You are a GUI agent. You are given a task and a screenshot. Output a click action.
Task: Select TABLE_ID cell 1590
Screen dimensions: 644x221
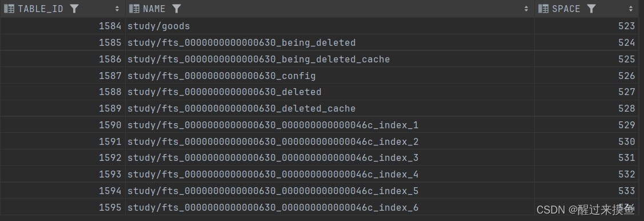tap(62, 125)
